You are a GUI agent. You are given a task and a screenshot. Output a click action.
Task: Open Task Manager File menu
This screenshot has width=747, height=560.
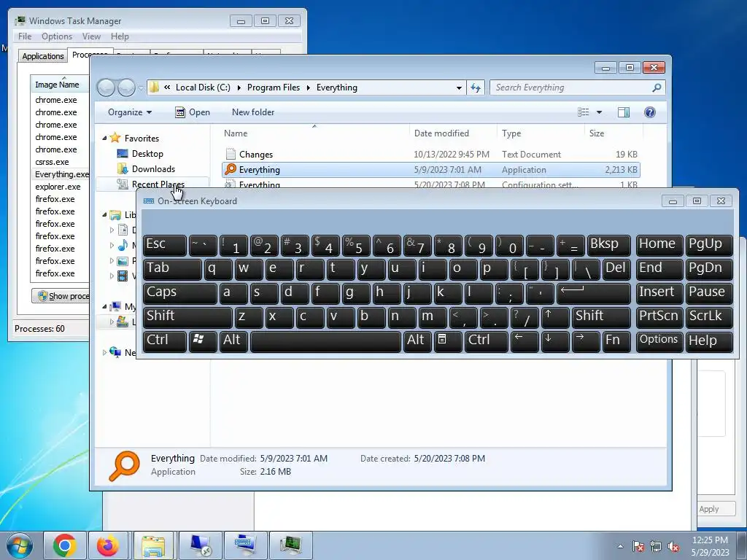click(25, 36)
